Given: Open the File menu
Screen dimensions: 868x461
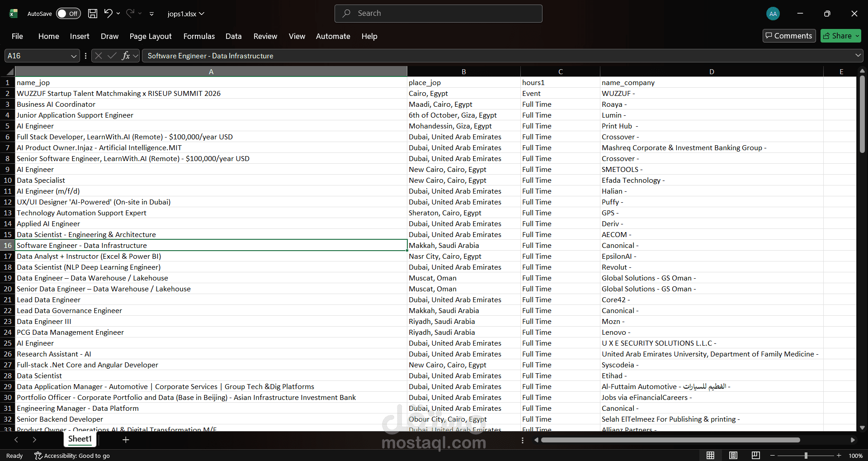Looking at the screenshot, I should pos(17,36).
